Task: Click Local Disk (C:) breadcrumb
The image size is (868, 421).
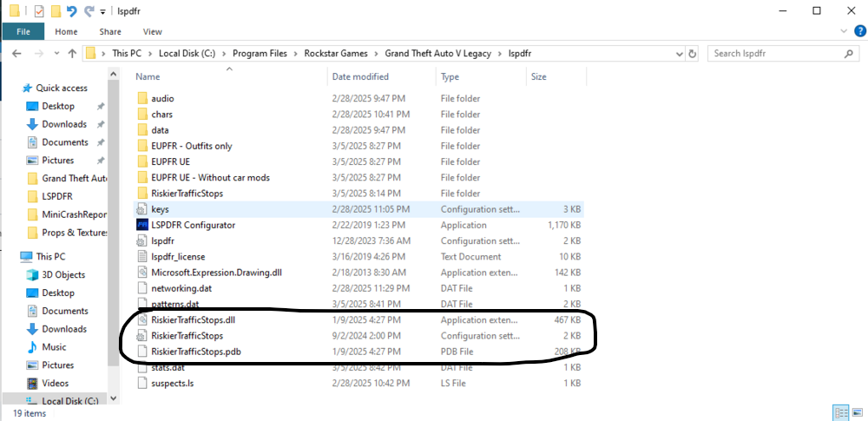Action: click(187, 54)
